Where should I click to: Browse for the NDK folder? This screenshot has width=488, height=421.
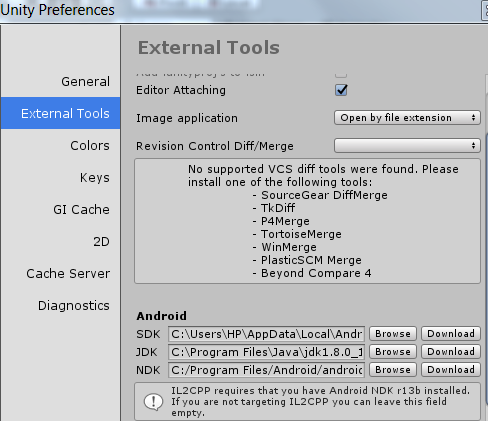[x=393, y=370]
